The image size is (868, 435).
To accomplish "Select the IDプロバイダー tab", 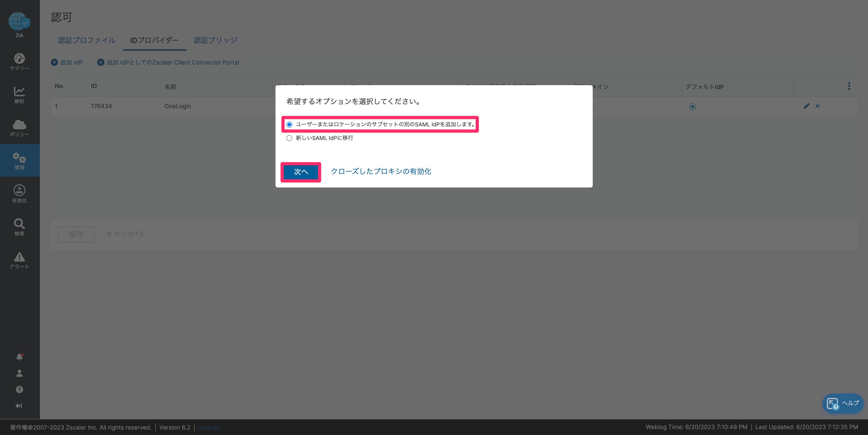I will click(x=154, y=40).
